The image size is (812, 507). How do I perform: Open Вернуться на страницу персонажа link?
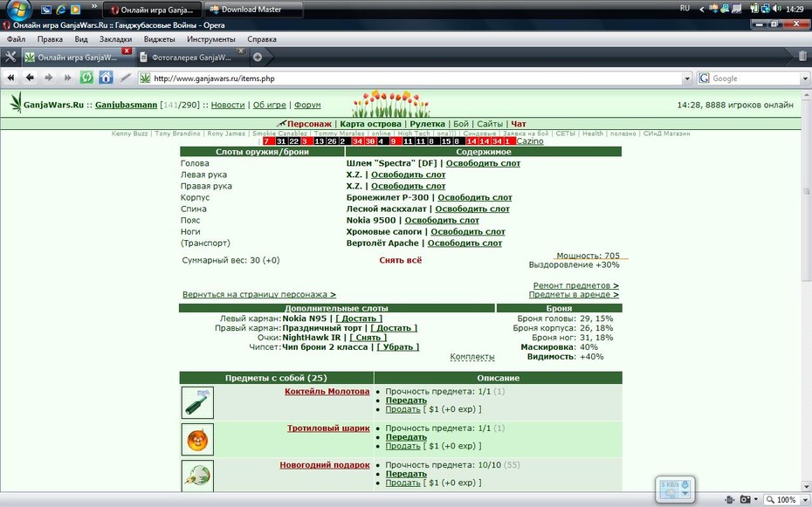259,294
